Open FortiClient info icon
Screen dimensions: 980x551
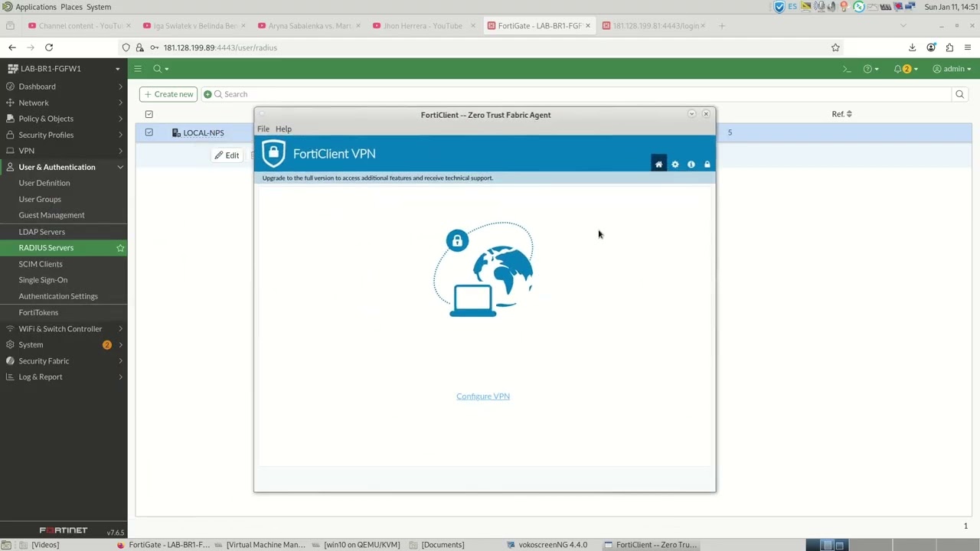(x=691, y=165)
